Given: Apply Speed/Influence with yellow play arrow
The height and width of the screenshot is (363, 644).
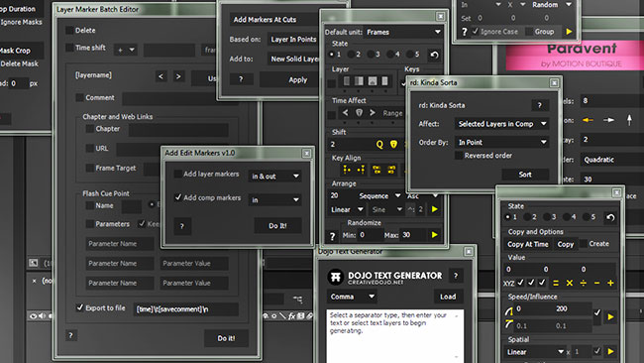Looking at the screenshot, I should [610, 317].
